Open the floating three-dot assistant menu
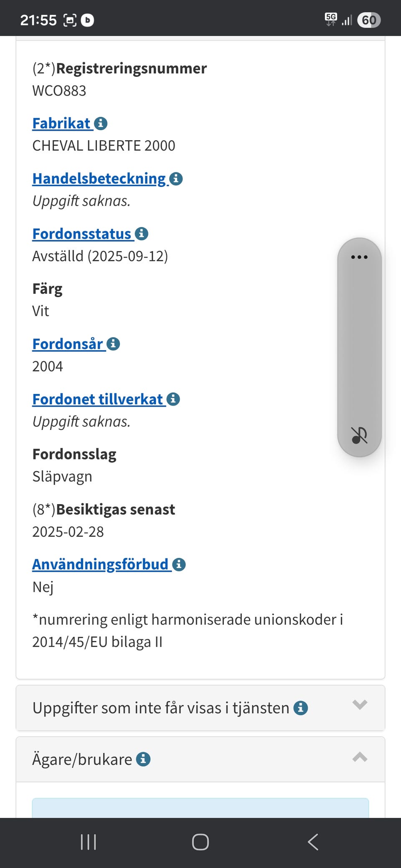Screen dimensions: 401x868 coord(359,257)
